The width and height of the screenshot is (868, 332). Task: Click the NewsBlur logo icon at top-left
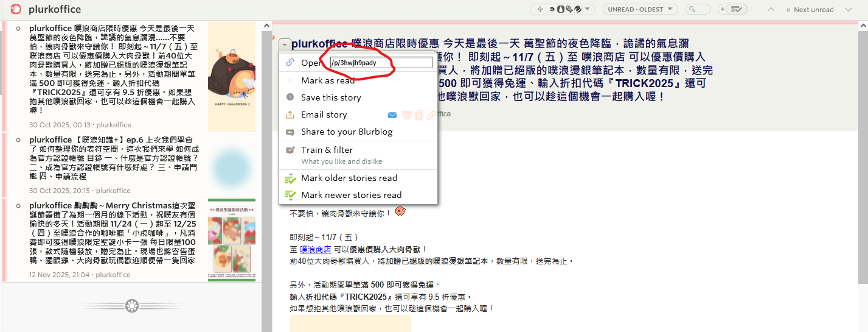click(15, 9)
